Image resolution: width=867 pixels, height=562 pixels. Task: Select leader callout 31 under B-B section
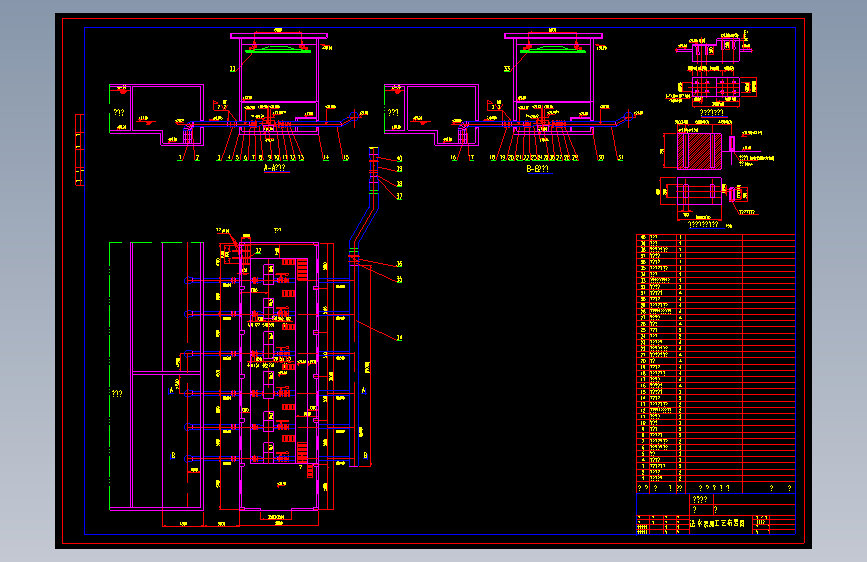pyautogui.click(x=620, y=158)
